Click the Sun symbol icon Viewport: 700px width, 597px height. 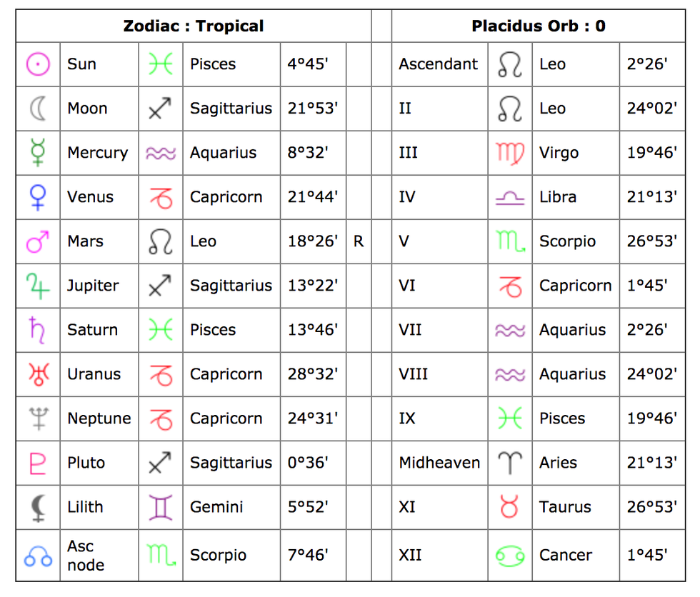coord(38,64)
